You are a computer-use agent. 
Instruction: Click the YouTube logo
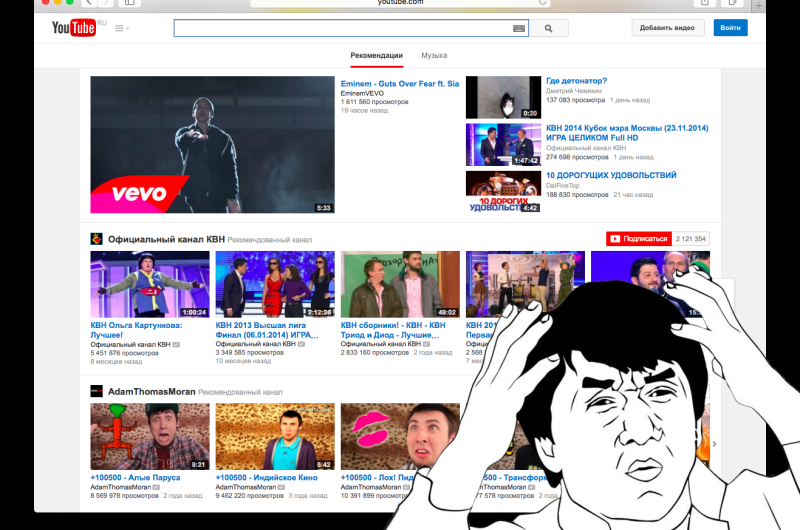(74, 28)
